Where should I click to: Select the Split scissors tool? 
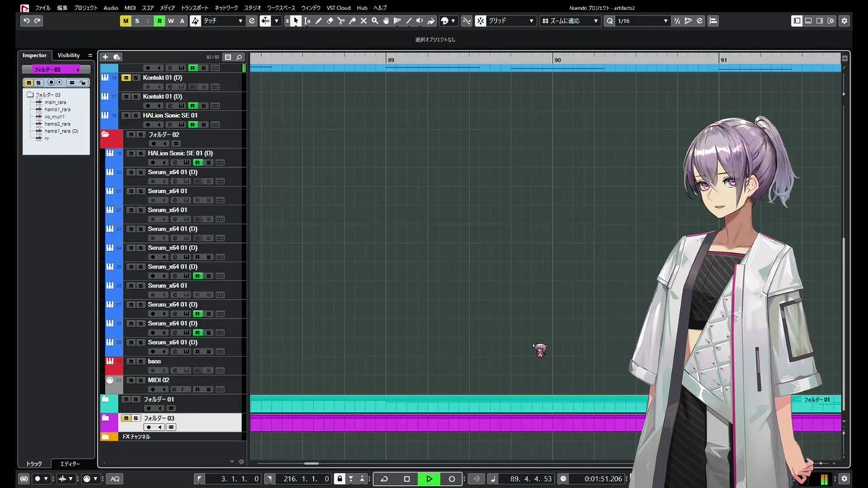(341, 21)
